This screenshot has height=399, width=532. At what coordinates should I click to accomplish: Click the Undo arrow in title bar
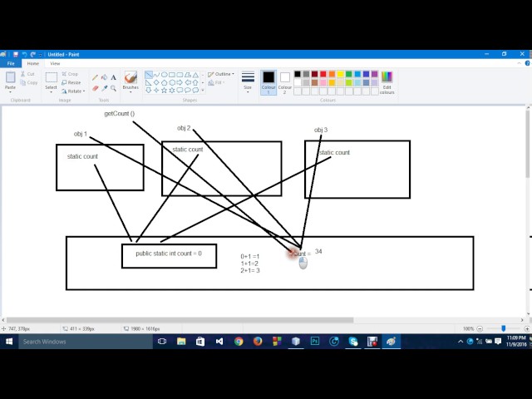point(24,54)
